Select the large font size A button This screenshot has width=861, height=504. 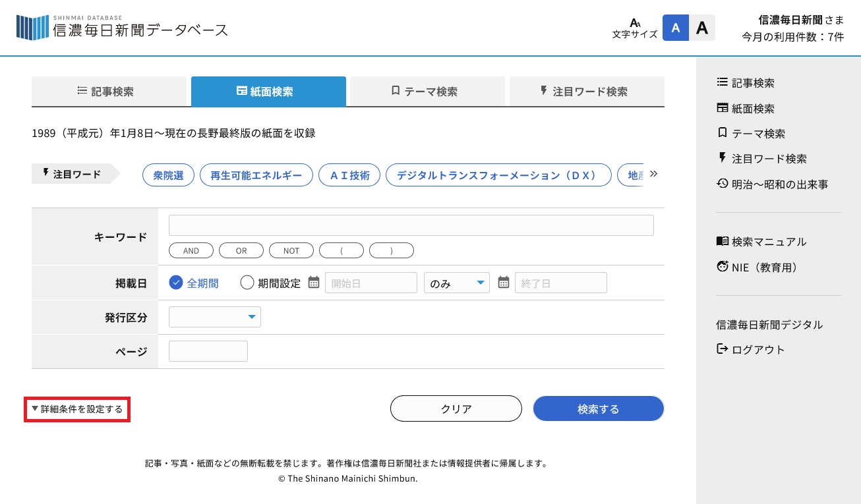(x=702, y=28)
